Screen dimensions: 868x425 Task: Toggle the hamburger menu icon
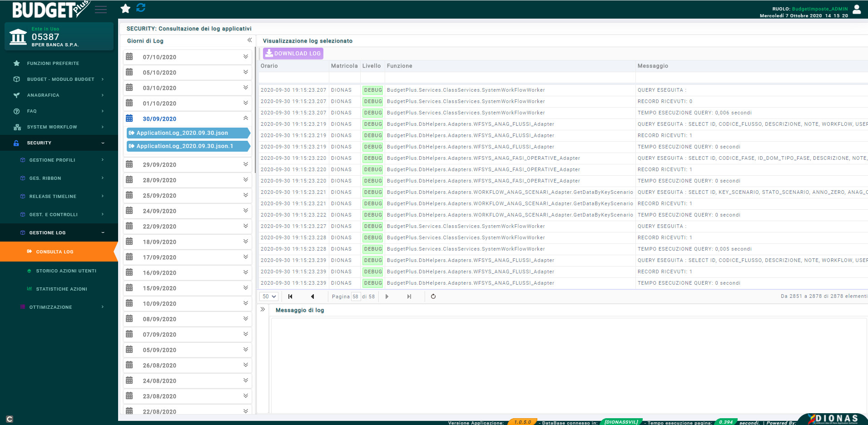(101, 10)
